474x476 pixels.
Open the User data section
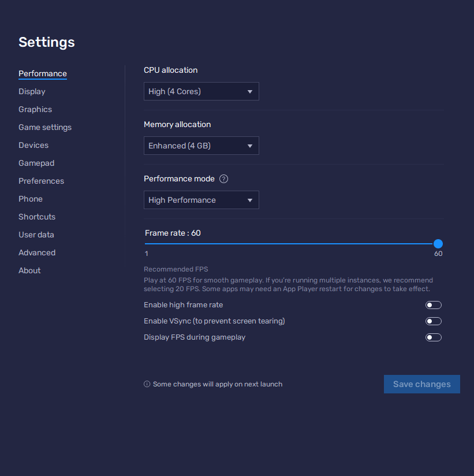36,235
